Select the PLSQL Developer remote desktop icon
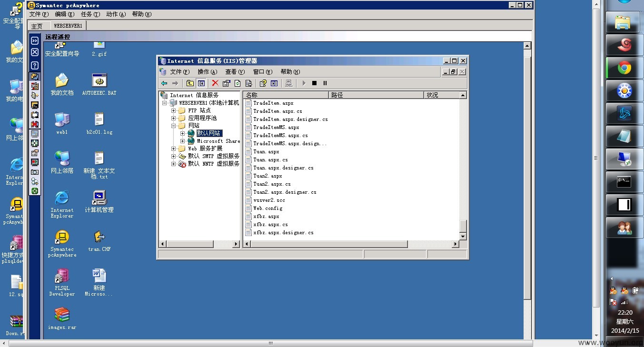Image resolution: width=644 pixels, height=347 pixels. (x=62, y=282)
